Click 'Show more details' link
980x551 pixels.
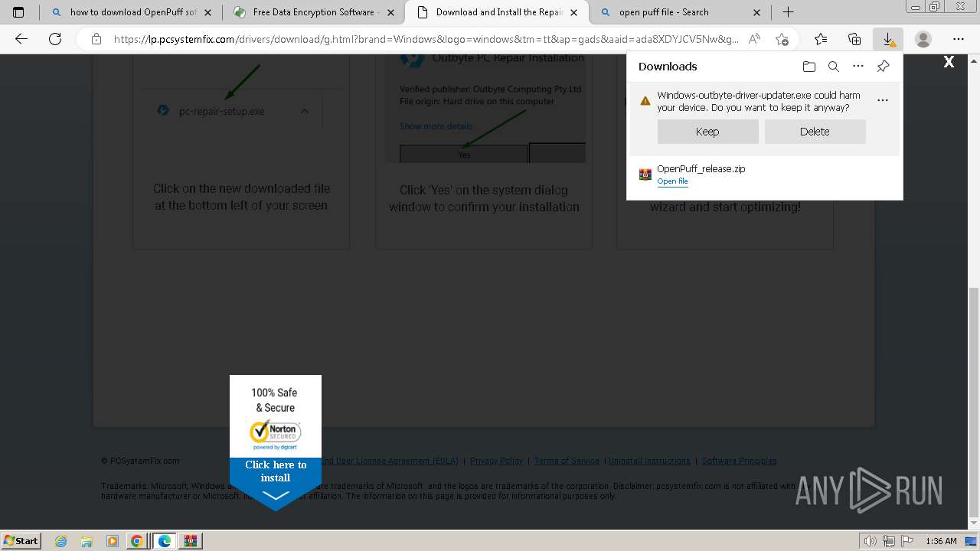tap(436, 126)
